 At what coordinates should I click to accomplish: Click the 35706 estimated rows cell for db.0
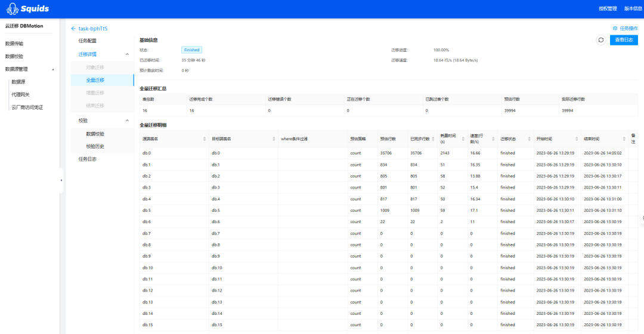[x=386, y=153]
